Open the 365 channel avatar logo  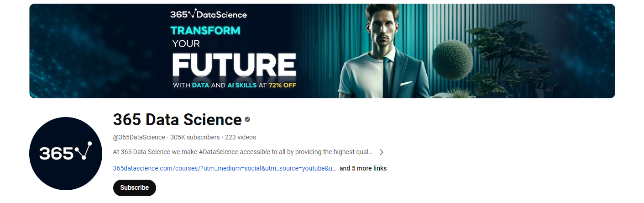click(66, 153)
